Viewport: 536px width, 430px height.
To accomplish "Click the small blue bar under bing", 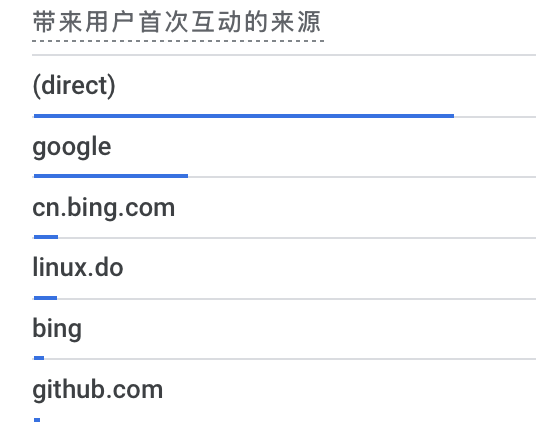I will pyautogui.click(x=39, y=358).
